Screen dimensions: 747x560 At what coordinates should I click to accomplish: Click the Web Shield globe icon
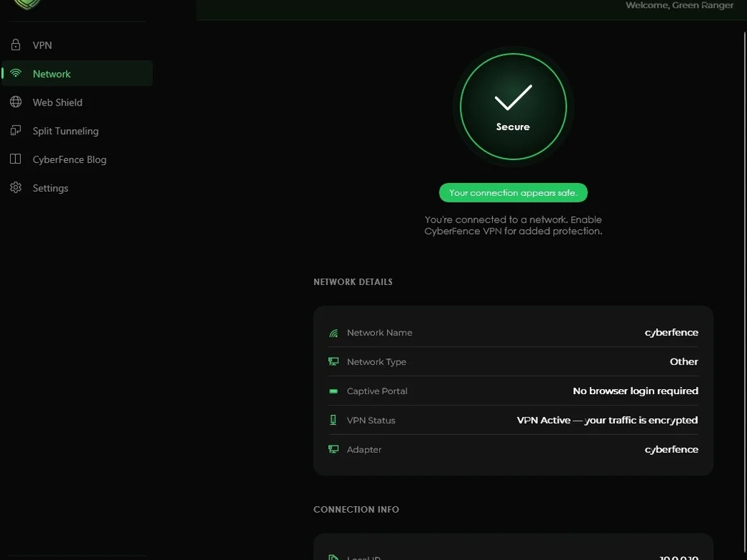coord(16,102)
